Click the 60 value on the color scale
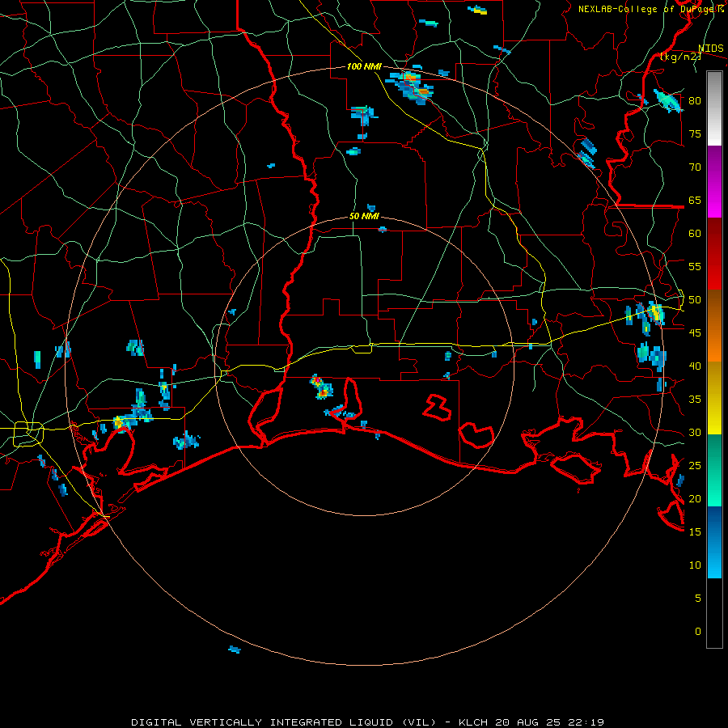 695,234
